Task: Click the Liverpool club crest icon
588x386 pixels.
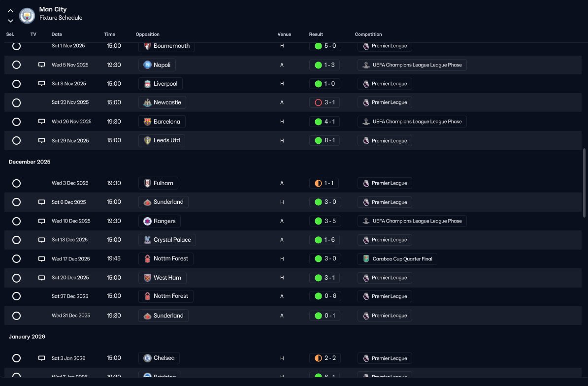Action: 147,84
